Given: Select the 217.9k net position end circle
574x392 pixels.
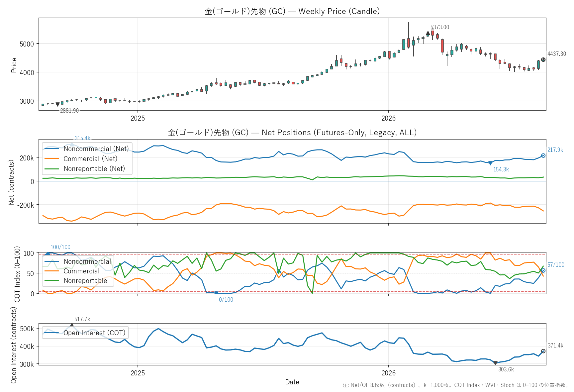Looking at the screenshot, I should [x=543, y=155].
